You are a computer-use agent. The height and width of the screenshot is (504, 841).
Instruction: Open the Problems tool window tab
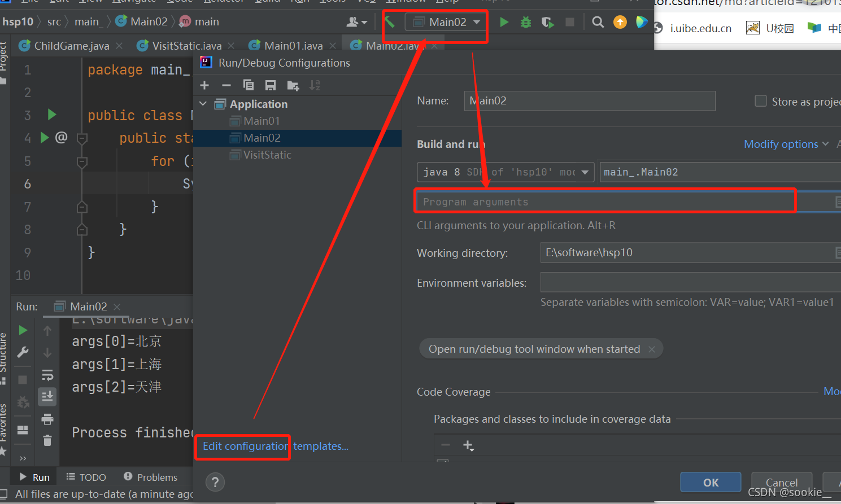click(x=151, y=477)
